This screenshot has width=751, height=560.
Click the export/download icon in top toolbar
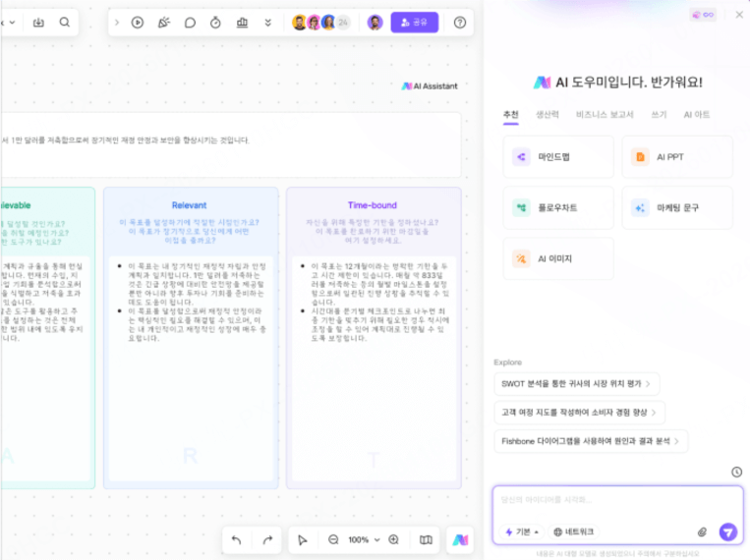click(38, 22)
